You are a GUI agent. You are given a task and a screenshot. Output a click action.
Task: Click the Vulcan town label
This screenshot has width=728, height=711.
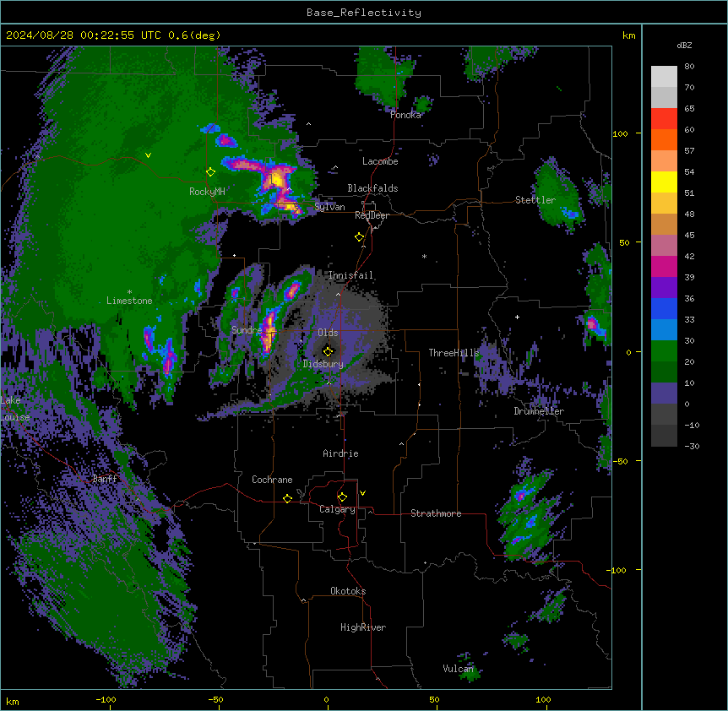click(459, 668)
